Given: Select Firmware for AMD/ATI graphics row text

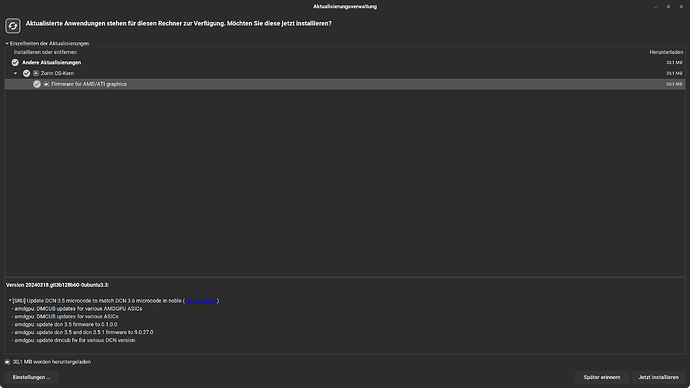Looking at the screenshot, I should point(89,84).
